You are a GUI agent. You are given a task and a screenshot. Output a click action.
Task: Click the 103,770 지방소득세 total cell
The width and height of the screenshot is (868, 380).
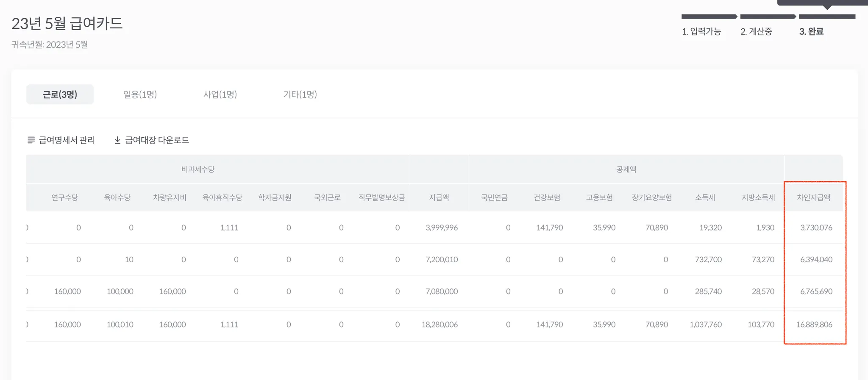click(x=761, y=325)
